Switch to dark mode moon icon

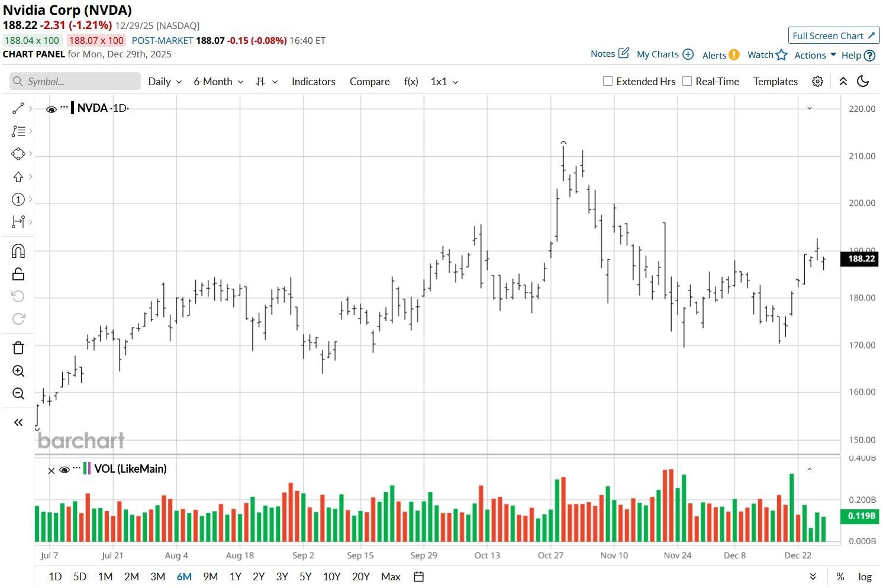(863, 82)
